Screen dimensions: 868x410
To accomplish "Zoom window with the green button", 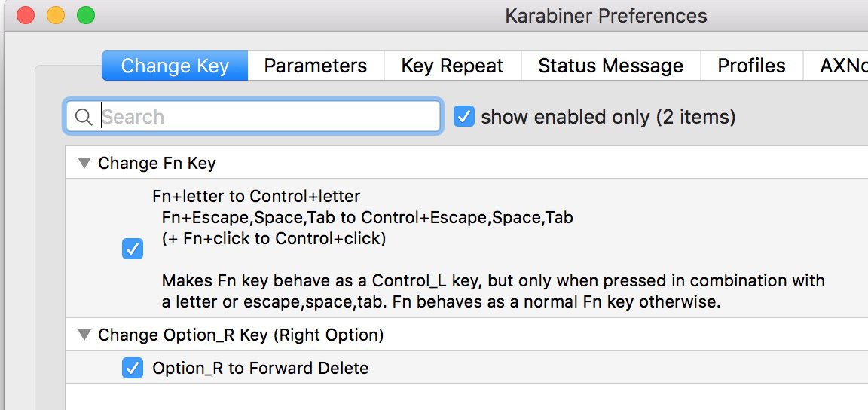I will click(x=86, y=15).
